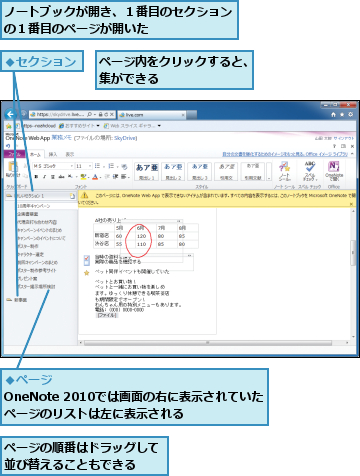
Task: Close the yellow warning bar
Action: [x=351, y=204]
